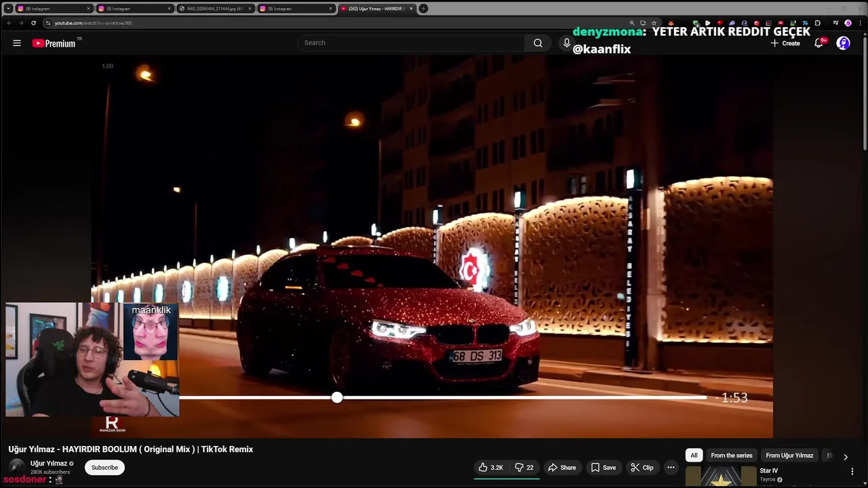
Task: Show more filter chips with right arrow
Action: [845, 456]
